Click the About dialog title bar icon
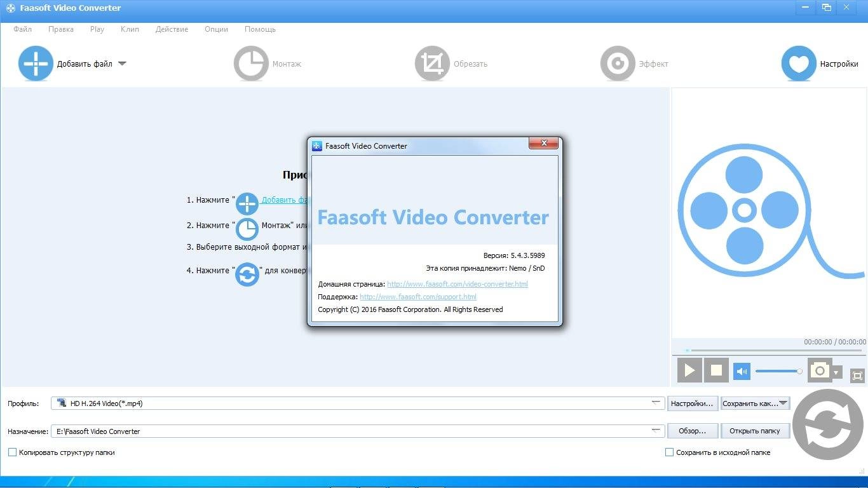The height and width of the screenshot is (488, 868). (317, 146)
